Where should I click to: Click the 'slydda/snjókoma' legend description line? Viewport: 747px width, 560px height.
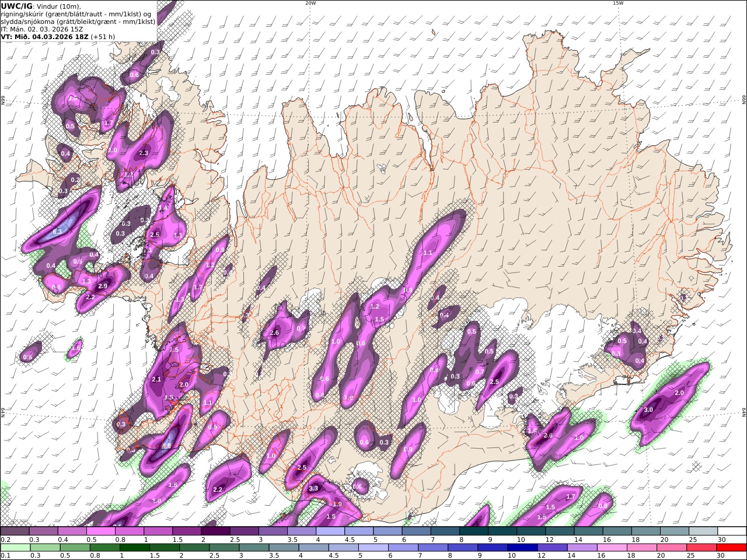pyautogui.click(x=78, y=21)
